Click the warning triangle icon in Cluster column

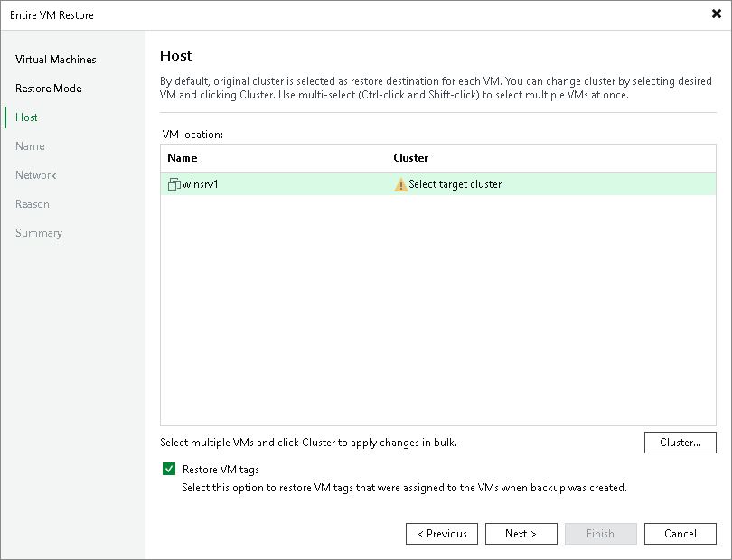(x=401, y=184)
